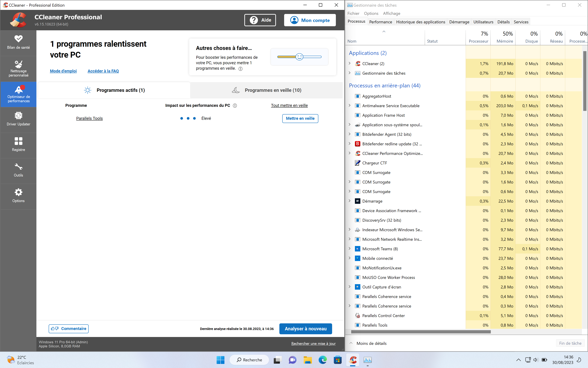
Task: Click Fin de tâche button
Action: coord(570,343)
